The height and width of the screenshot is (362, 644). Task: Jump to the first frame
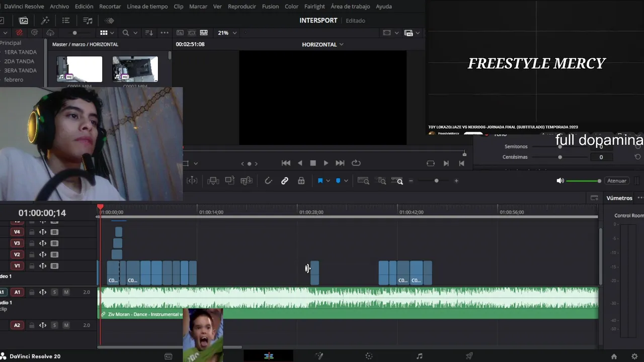tap(286, 163)
